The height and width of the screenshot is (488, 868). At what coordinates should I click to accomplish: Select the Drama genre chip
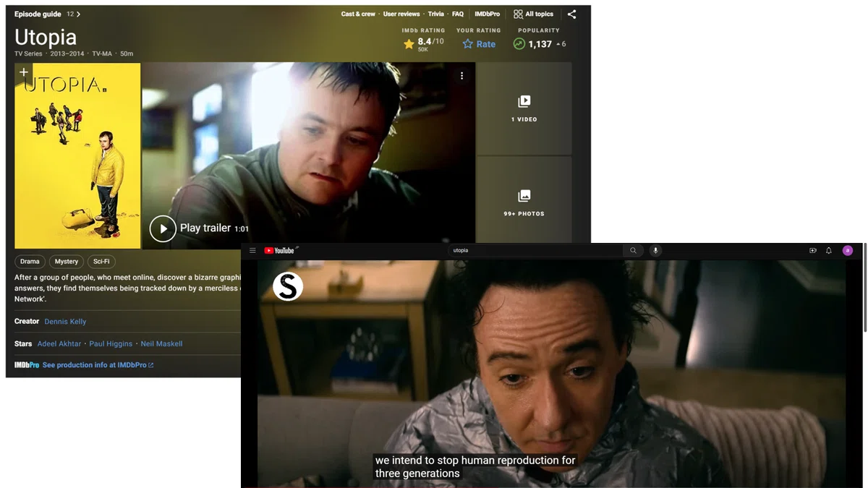[x=30, y=262]
